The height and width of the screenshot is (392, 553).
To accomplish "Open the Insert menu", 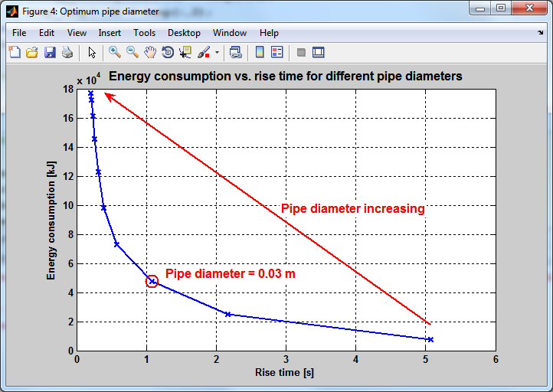I will (109, 33).
